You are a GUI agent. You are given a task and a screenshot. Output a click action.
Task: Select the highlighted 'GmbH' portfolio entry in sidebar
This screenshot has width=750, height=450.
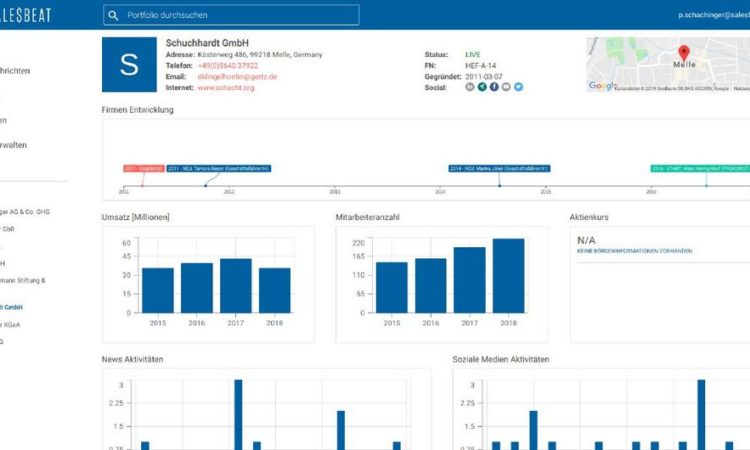click(x=11, y=307)
